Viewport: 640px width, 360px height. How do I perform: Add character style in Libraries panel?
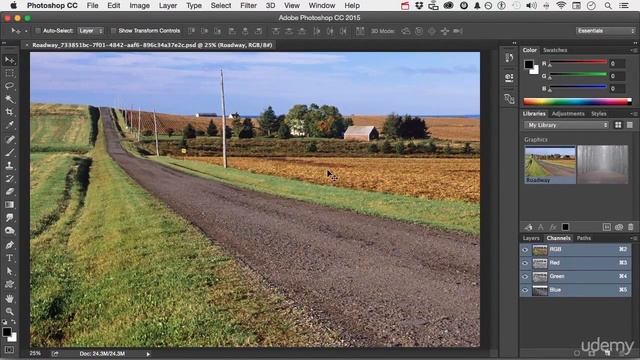(541, 227)
